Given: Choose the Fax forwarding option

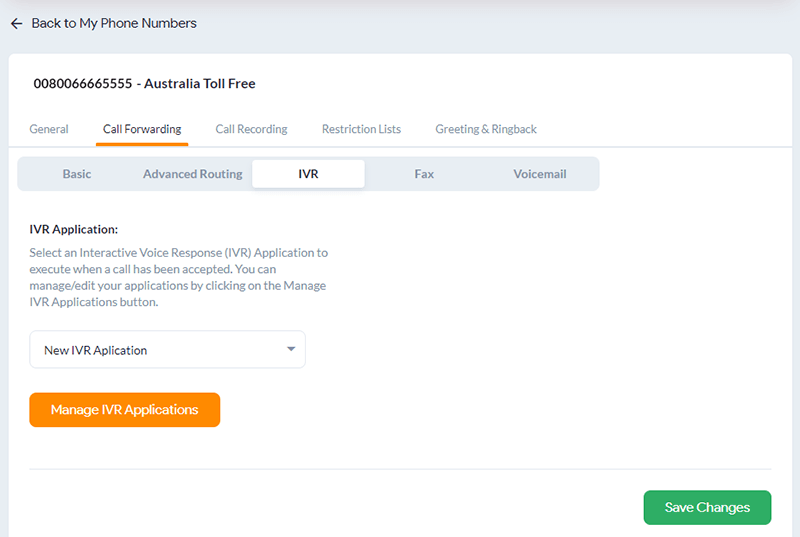Looking at the screenshot, I should pyautogui.click(x=424, y=174).
